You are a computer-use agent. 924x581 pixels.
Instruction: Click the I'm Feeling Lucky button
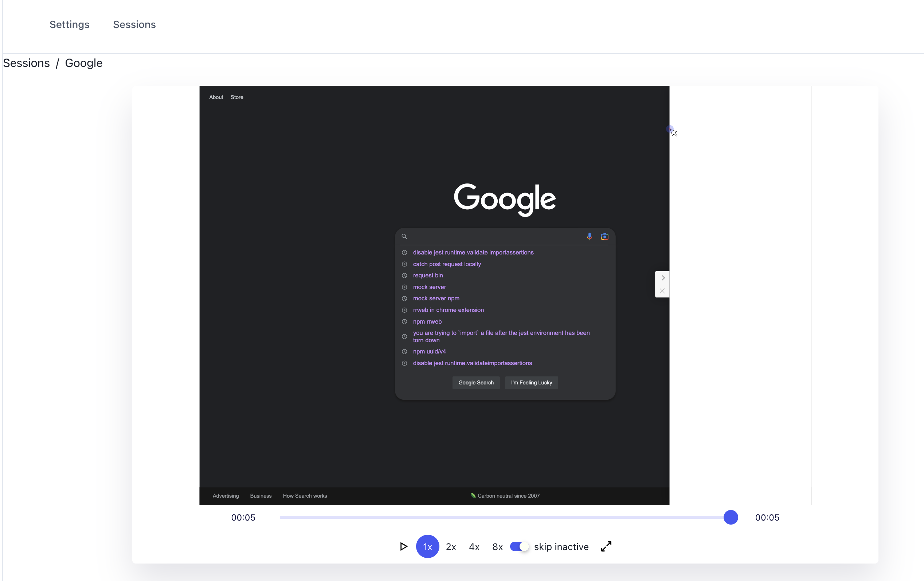tap(531, 382)
